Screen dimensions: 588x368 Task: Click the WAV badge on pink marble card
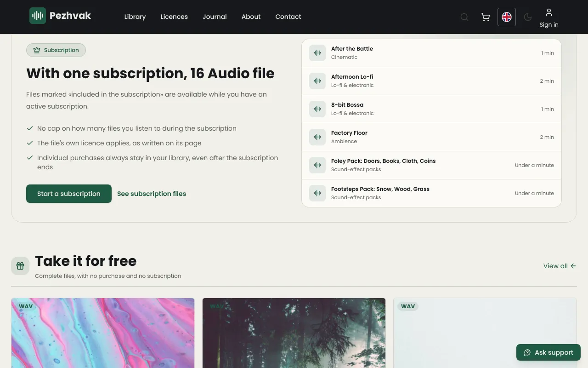(x=26, y=306)
